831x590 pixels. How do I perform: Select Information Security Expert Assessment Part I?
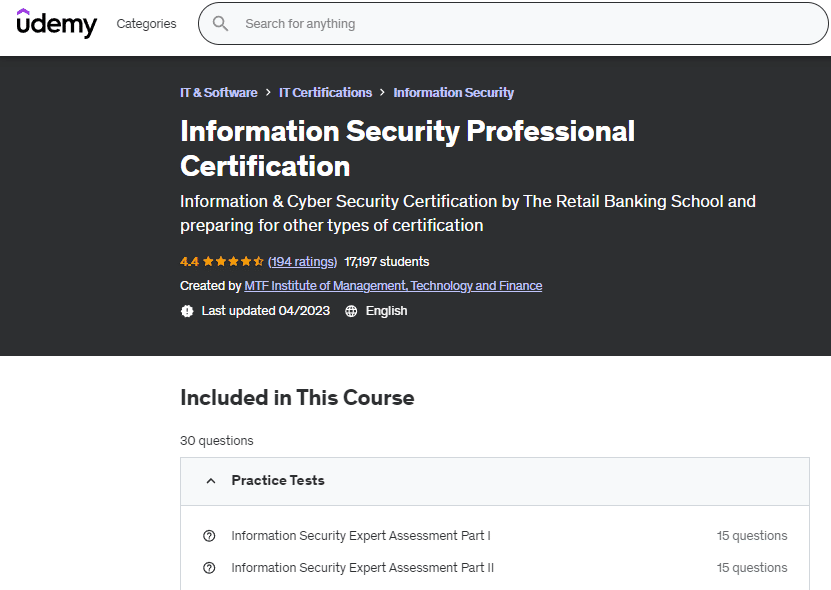coord(360,536)
